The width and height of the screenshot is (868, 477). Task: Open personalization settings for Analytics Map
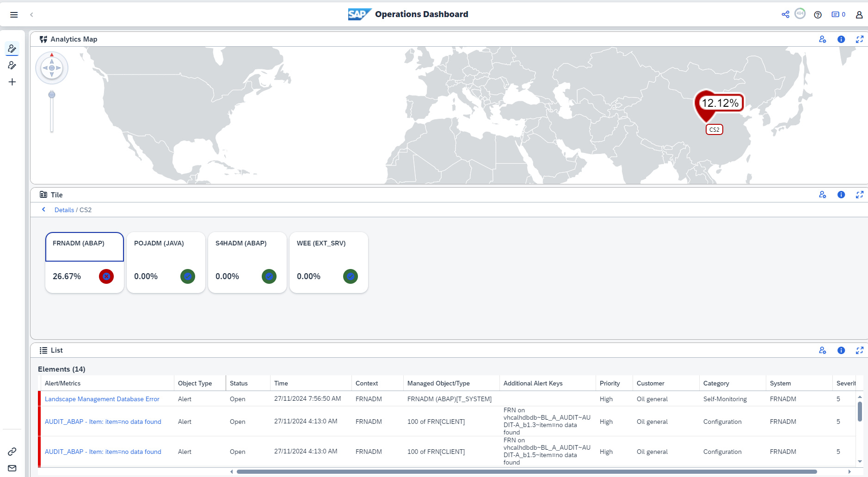click(x=822, y=39)
